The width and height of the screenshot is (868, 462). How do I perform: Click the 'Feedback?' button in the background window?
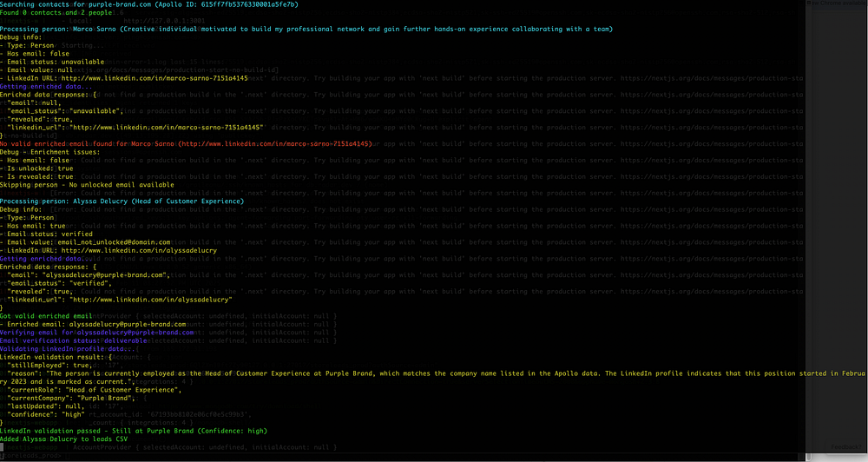tap(845, 446)
